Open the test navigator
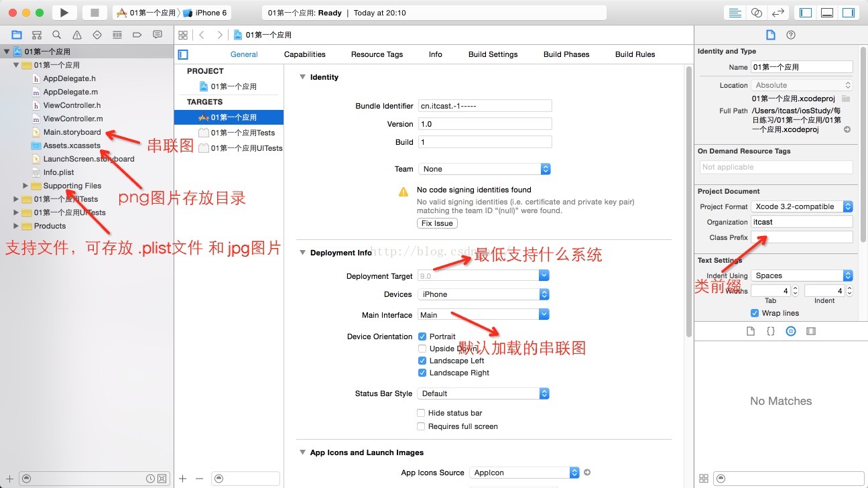868x488 pixels. (97, 35)
